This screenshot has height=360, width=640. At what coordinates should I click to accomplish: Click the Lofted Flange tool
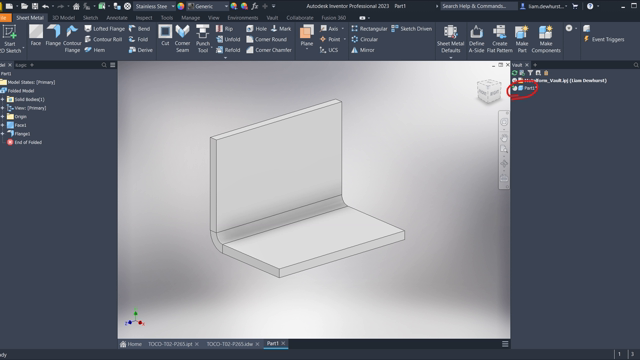(104, 29)
